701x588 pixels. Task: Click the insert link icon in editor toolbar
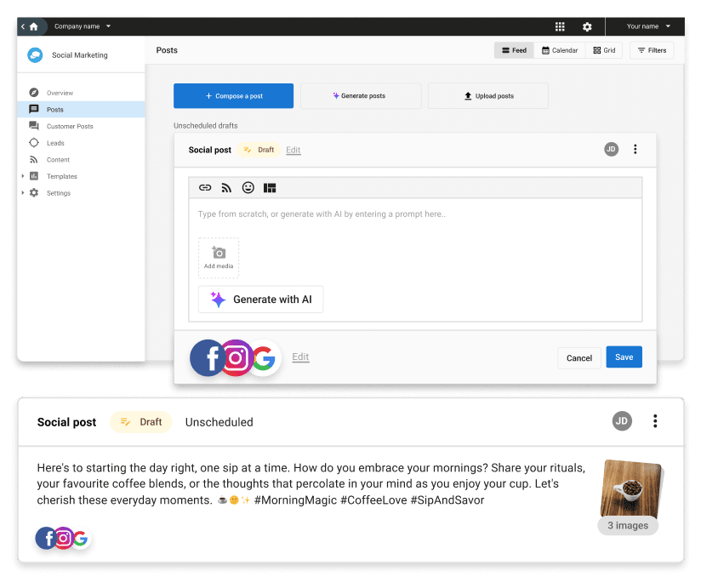205,188
